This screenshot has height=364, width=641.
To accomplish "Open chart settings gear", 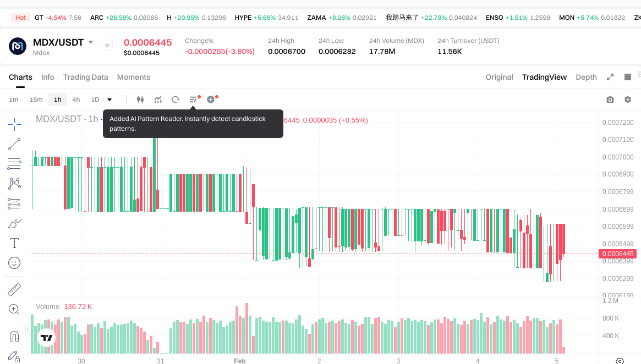I will pyautogui.click(x=627, y=100).
